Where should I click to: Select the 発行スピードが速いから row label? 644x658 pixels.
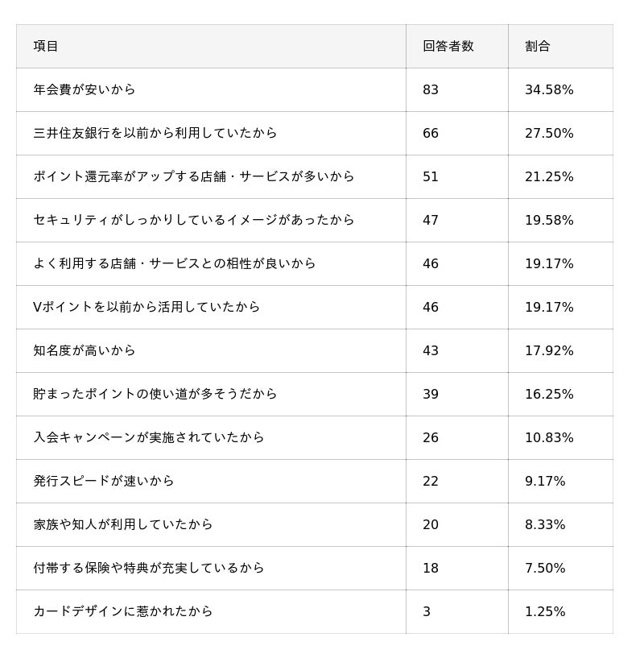[104, 482]
